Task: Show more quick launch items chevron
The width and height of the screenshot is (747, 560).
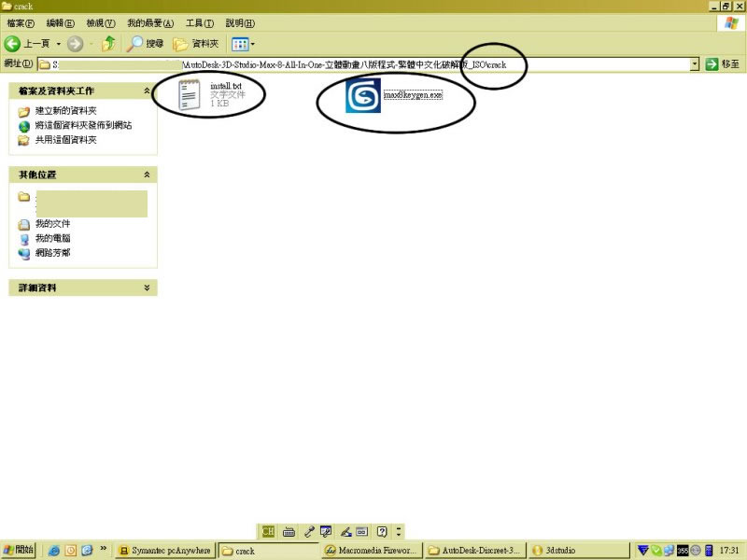Action: click(103, 549)
